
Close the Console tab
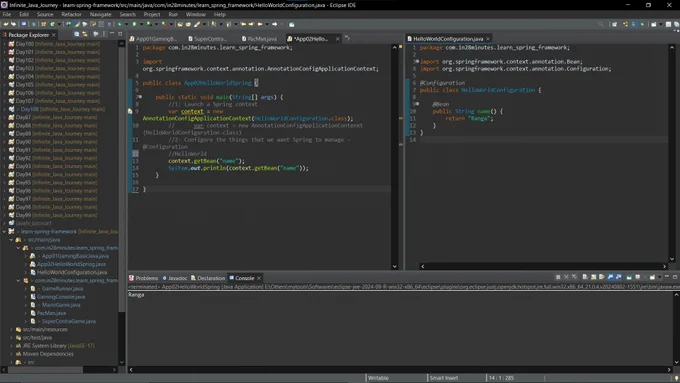coord(259,278)
